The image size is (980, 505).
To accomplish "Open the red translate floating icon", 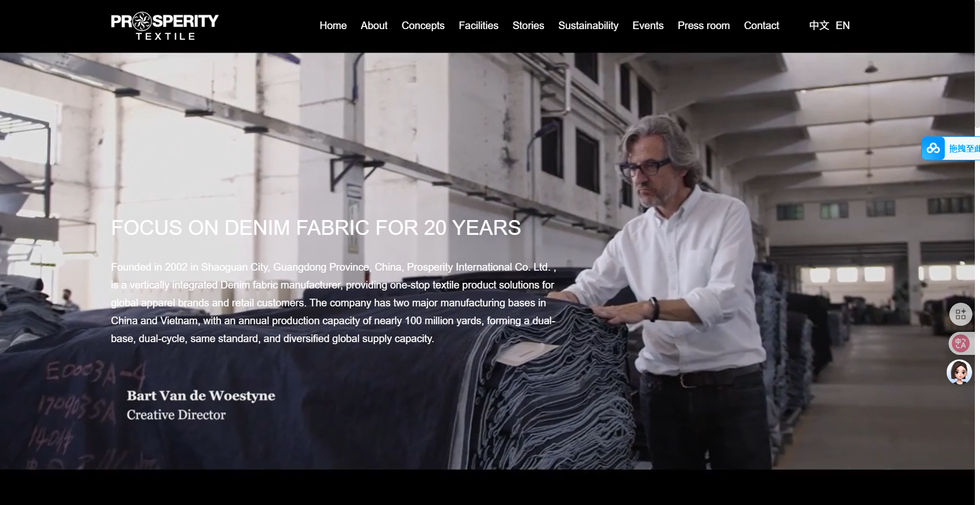I will click(961, 343).
